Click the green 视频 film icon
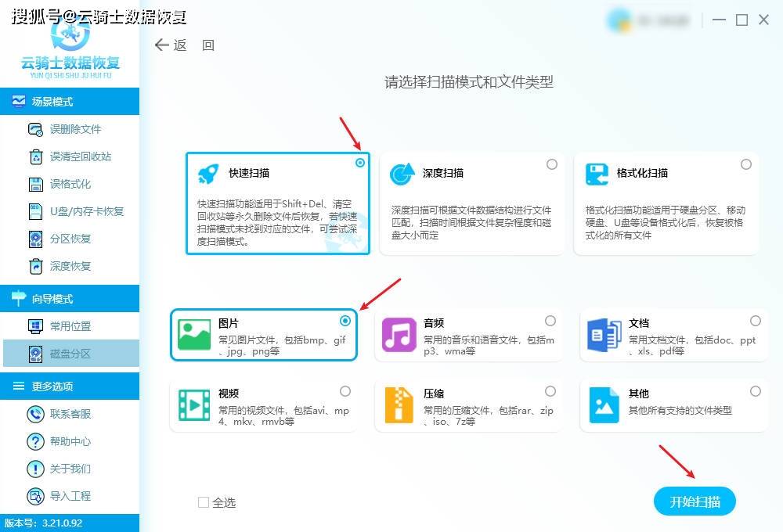The width and height of the screenshot is (783, 532). [x=193, y=404]
